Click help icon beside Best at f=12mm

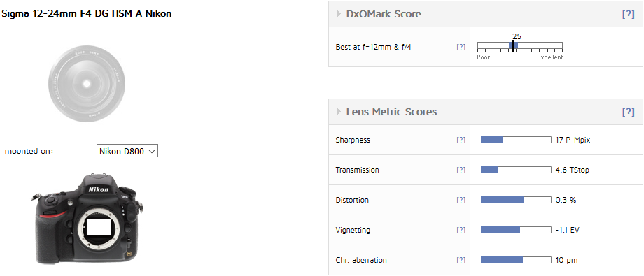[x=461, y=47]
